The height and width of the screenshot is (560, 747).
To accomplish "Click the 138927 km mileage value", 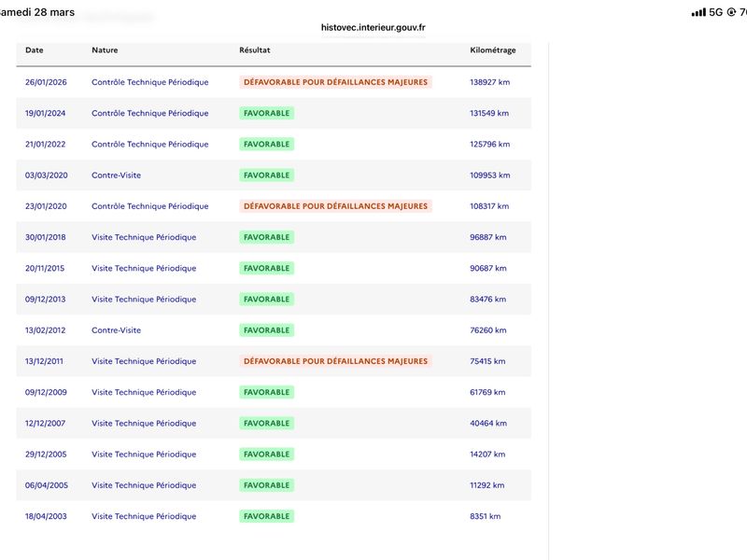I will click(489, 82).
